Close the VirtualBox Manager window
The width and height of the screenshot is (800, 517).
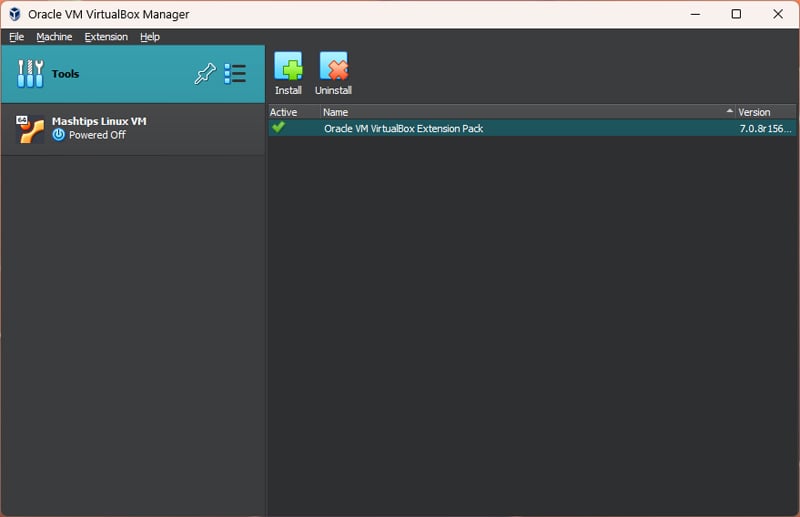(778, 14)
